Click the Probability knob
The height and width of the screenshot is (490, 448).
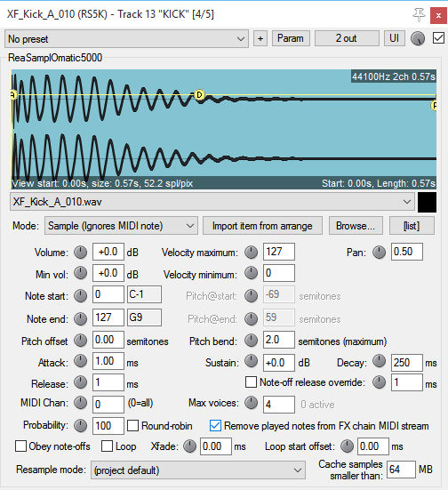(80, 425)
